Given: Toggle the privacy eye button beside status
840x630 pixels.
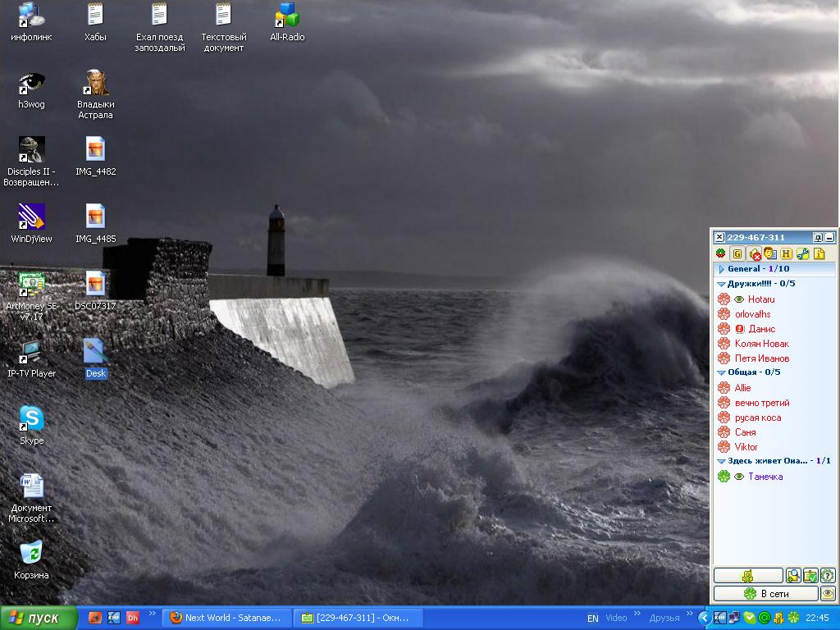Looking at the screenshot, I should pyautogui.click(x=828, y=594).
